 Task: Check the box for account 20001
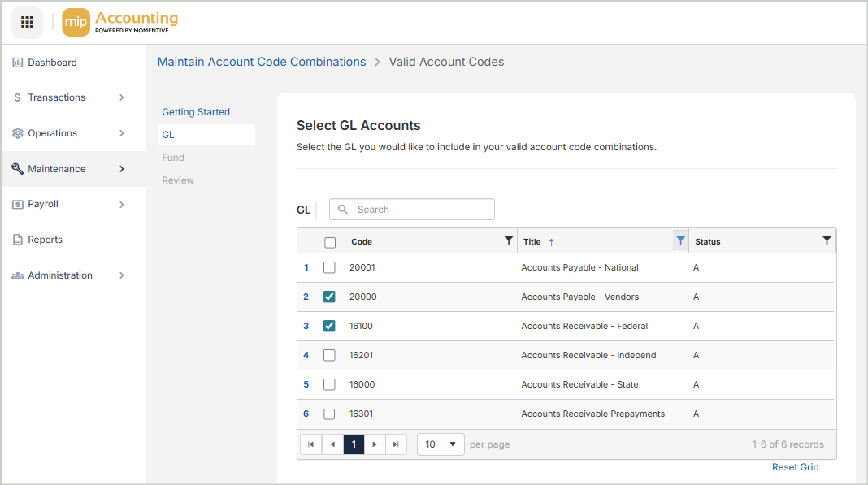[329, 267]
